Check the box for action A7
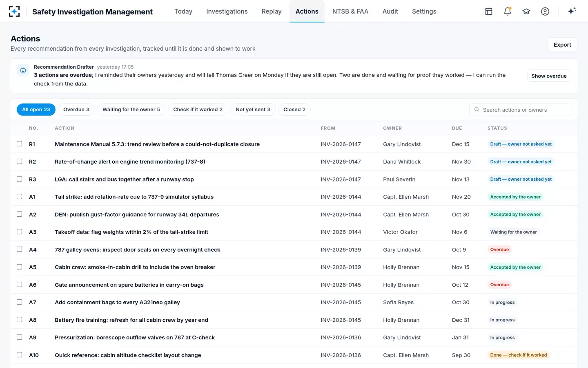This screenshot has width=588, height=368. (x=19, y=302)
